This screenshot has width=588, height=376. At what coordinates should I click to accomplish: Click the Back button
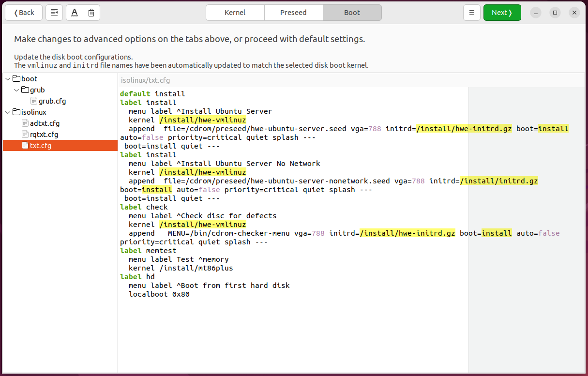coord(23,12)
